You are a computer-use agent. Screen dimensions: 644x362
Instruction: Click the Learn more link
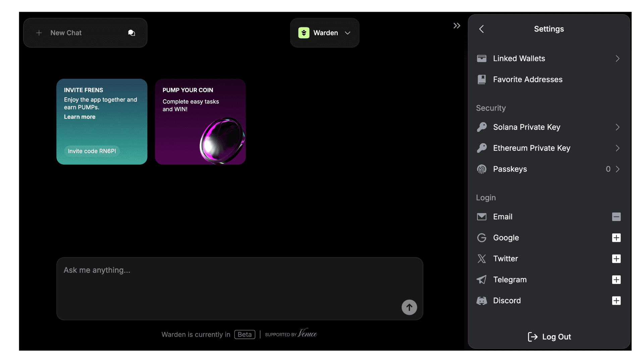pos(79,117)
